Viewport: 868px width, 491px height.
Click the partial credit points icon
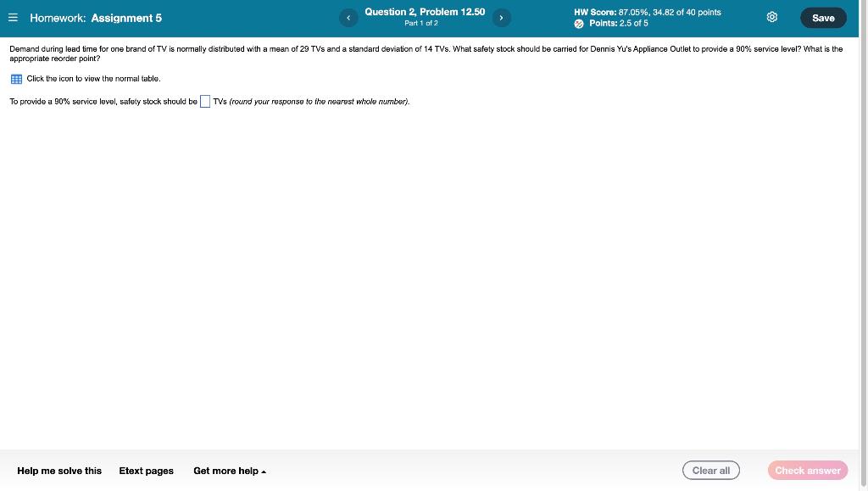point(581,23)
